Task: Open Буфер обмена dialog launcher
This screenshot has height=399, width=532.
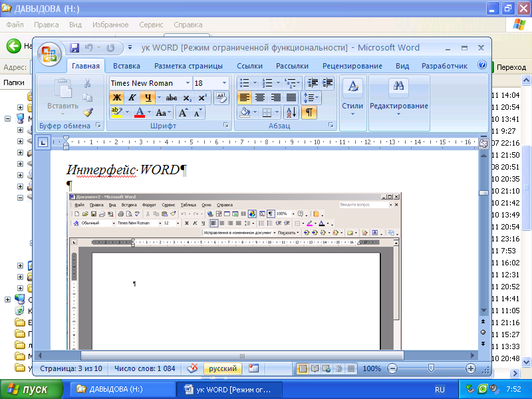Action: pyautogui.click(x=98, y=126)
